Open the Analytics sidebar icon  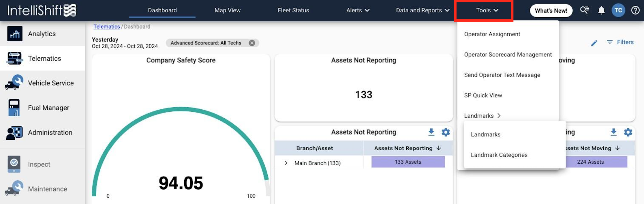point(15,34)
